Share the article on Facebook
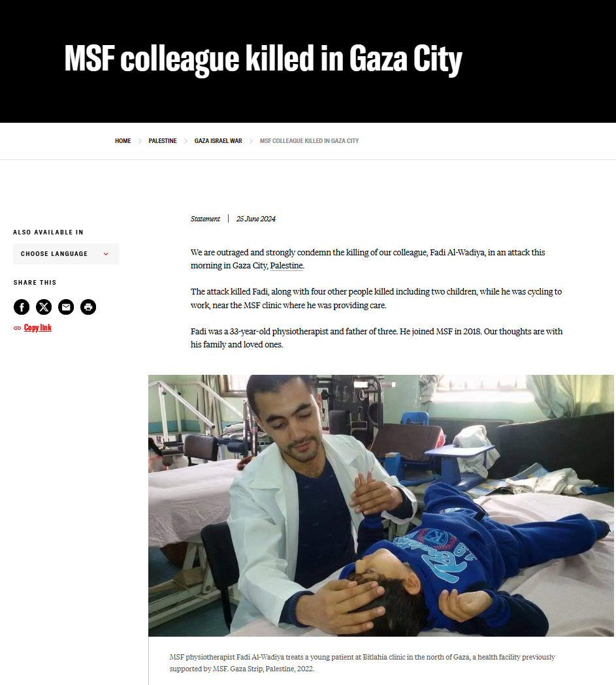This screenshot has width=616, height=685. point(22,307)
